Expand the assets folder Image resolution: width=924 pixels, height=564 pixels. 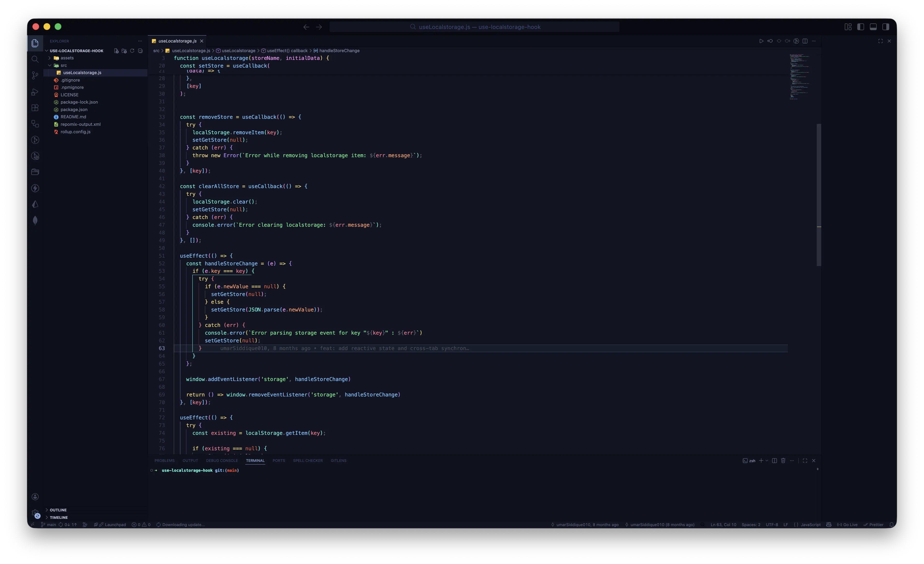[67, 58]
